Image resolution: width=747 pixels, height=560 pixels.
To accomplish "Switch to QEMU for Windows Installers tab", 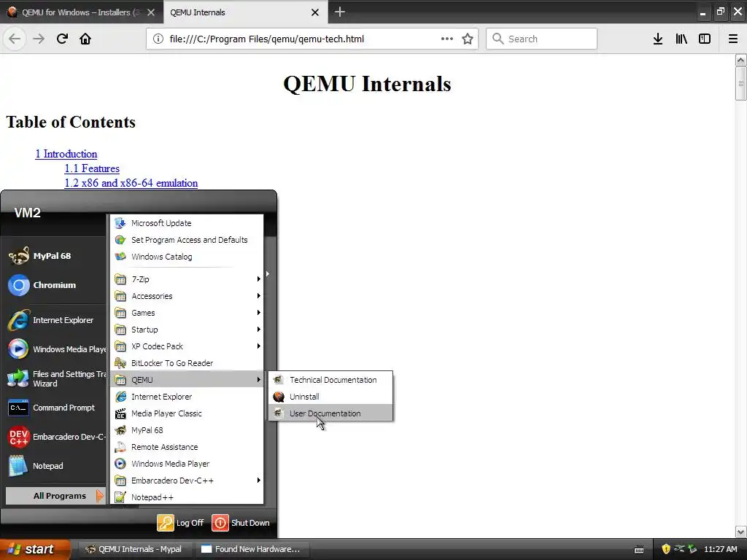I will (82, 12).
